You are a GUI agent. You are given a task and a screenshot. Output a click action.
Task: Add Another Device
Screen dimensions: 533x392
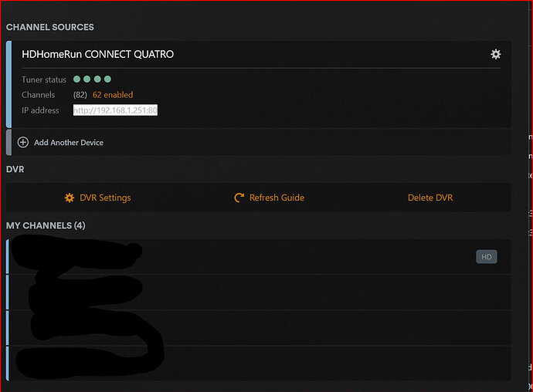coord(69,143)
